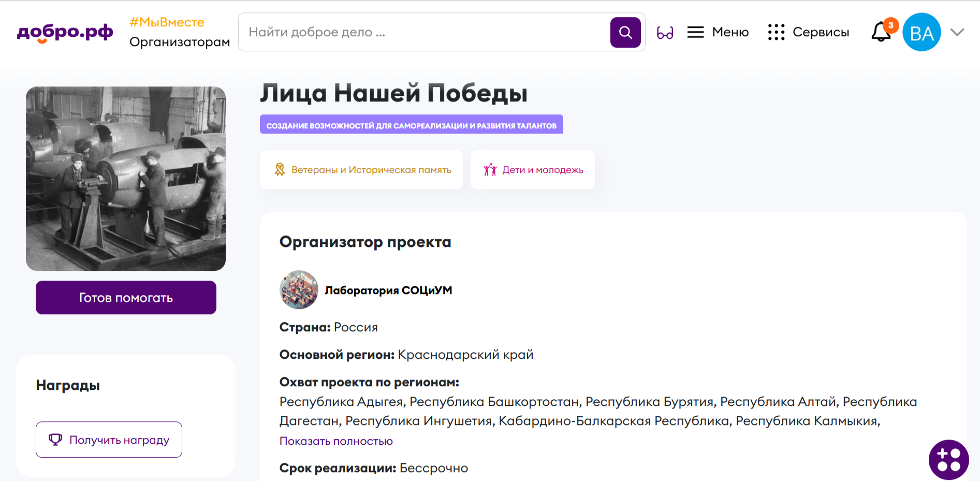980x481 pixels.
Task: Open the Меню hamburger menu
Action: pos(695,32)
